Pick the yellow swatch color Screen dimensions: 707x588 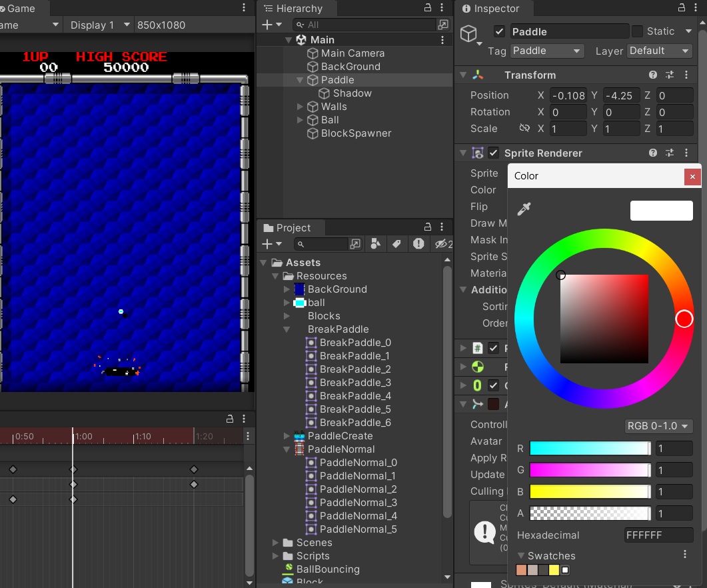pos(554,570)
